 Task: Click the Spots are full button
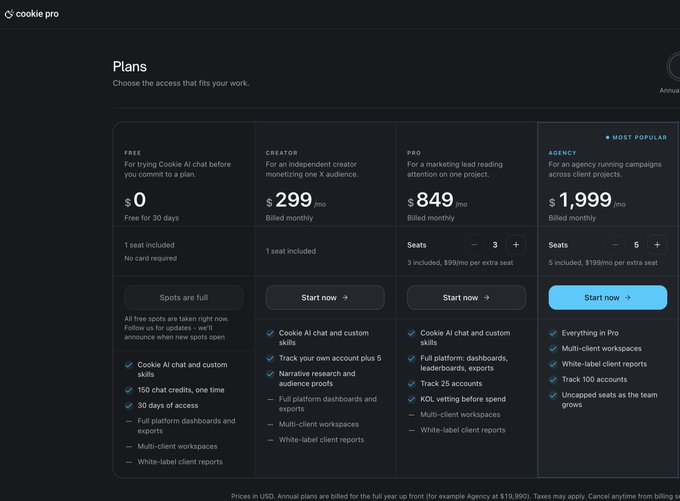click(183, 298)
